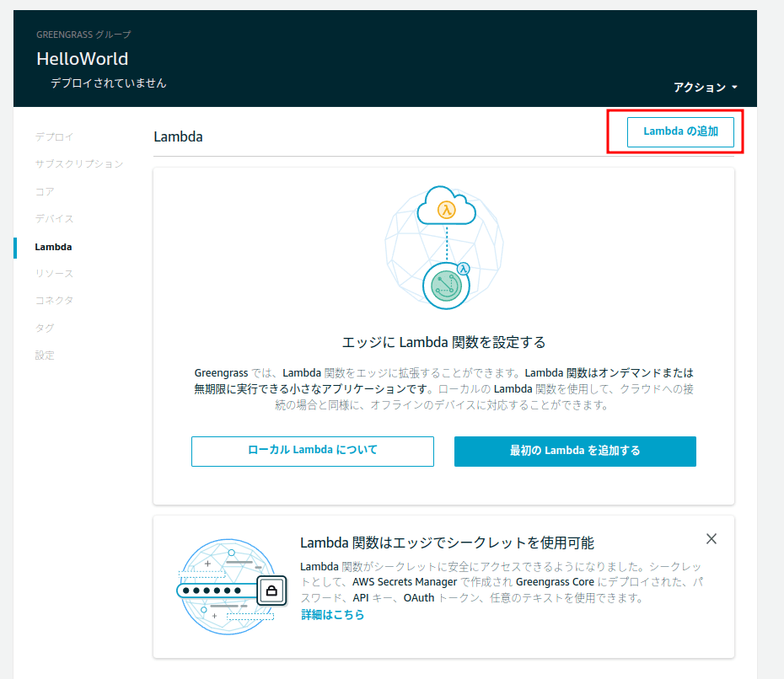Image resolution: width=784 pixels, height=679 pixels.
Task: Open リソース in the sidebar
Action: click(54, 273)
